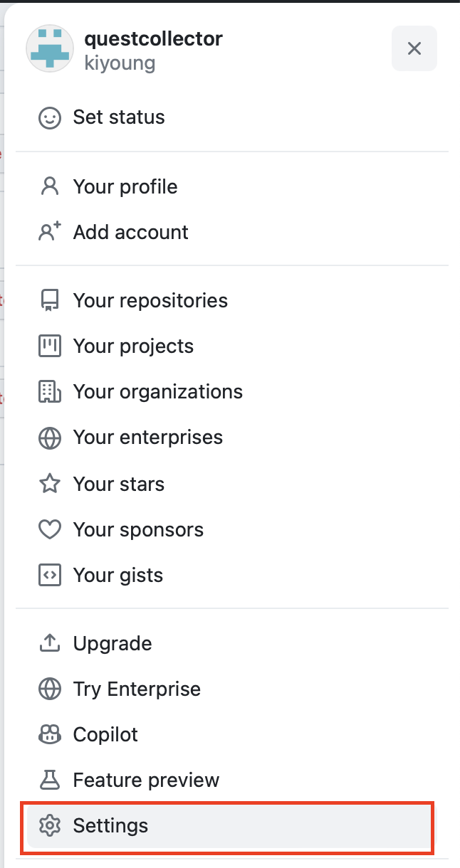Click the Add account person-plus icon

click(x=50, y=232)
